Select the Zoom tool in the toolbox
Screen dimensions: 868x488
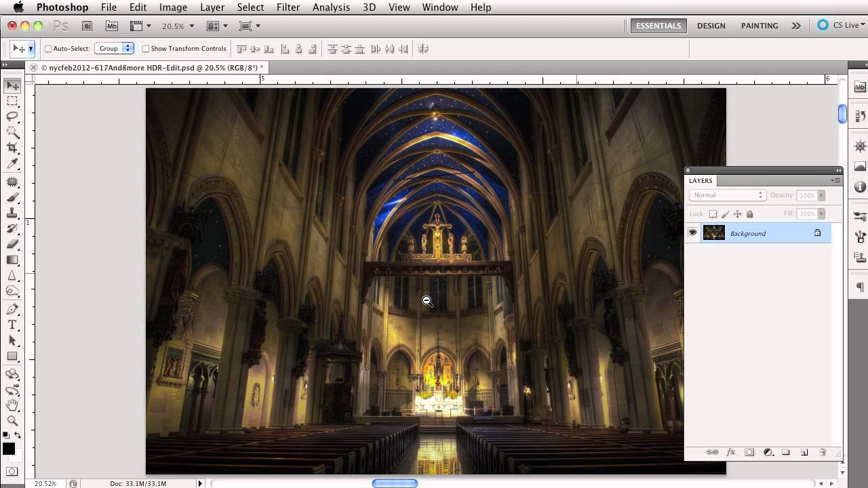click(12, 421)
